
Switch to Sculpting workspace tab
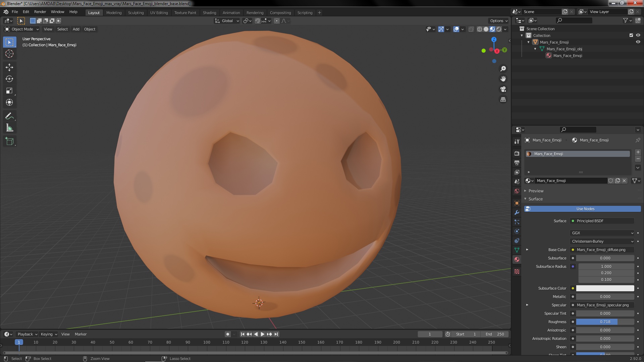(136, 13)
